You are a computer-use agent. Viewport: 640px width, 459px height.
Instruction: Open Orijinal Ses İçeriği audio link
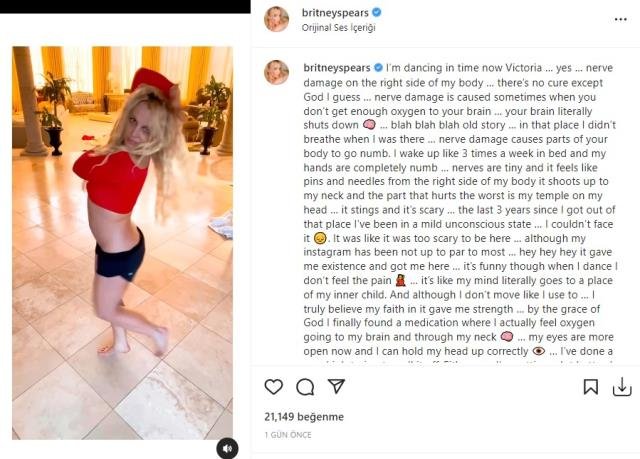pos(338,27)
